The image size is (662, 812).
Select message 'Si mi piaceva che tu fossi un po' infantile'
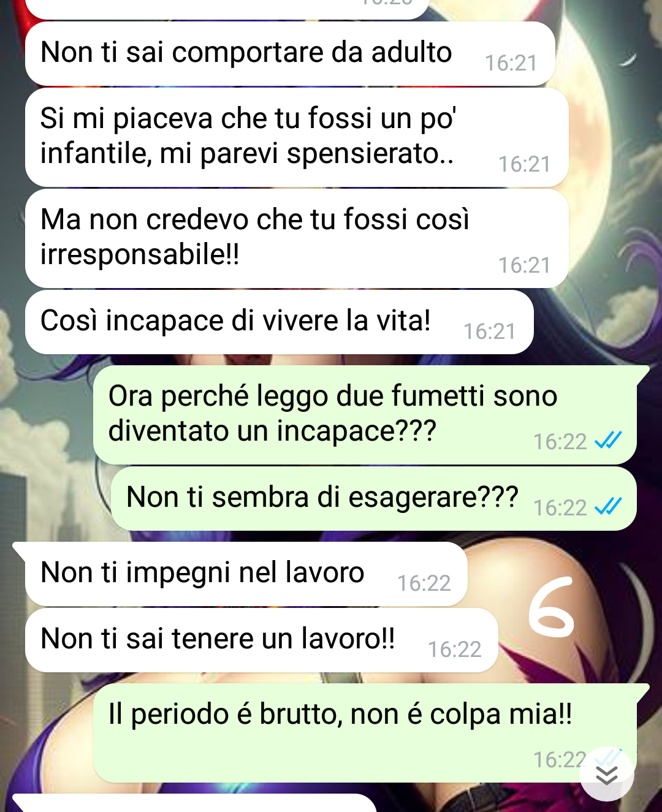tap(297, 137)
